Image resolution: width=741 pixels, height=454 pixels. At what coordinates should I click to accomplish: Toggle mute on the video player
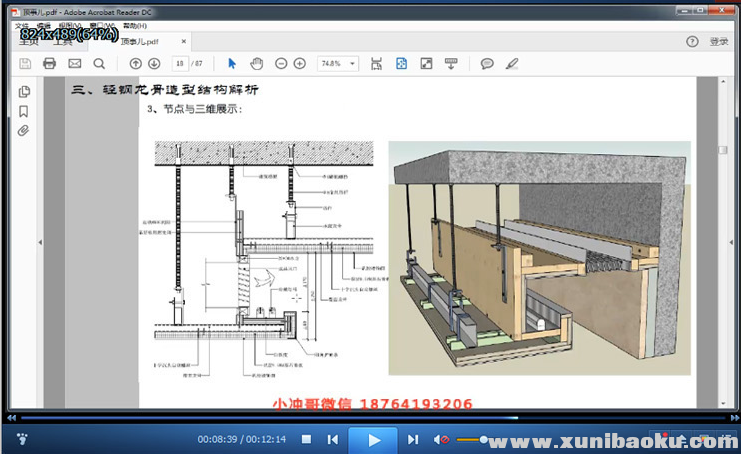coord(442,440)
